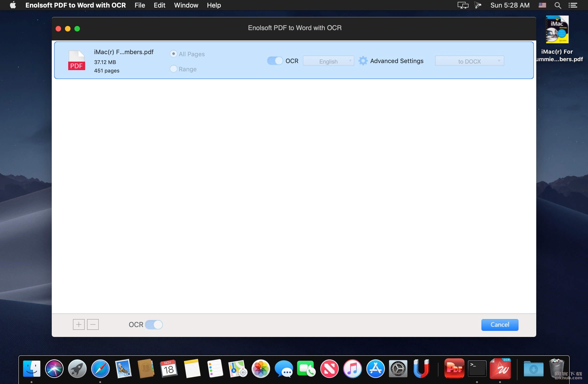Remove file with minus button
The height and width of the screenshot is (384, 588).
click(x=93, y=324)
